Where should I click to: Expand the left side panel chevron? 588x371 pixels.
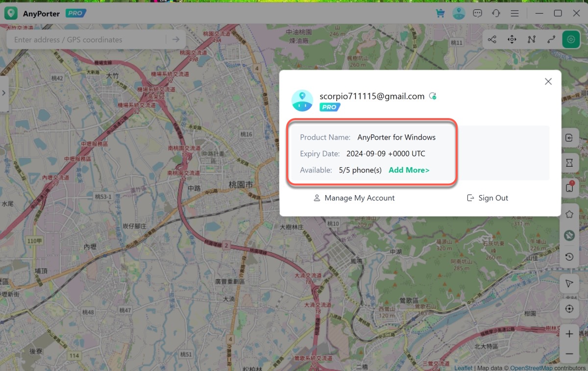[4, 94]
